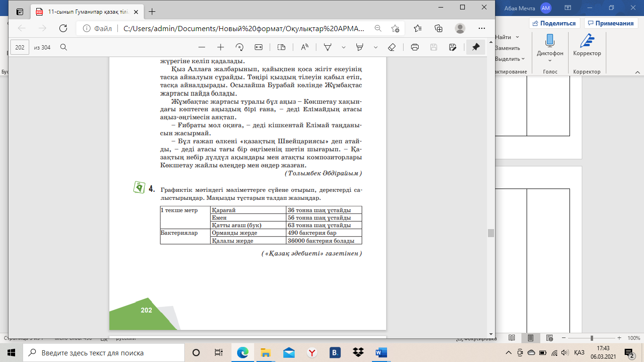Start Диктофон dictation in Word
The height and width of the screenshot is (362, 644).
tap(550, 45)
